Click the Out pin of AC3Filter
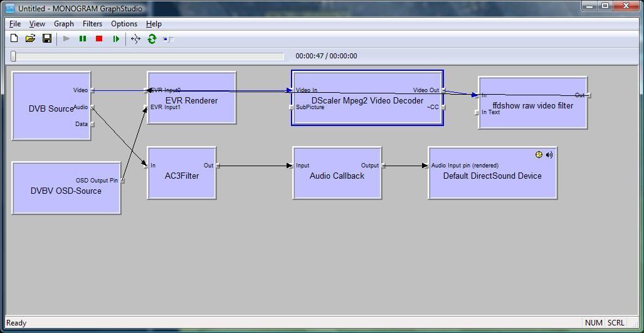 pyautogui.click(x=218, y=166)
